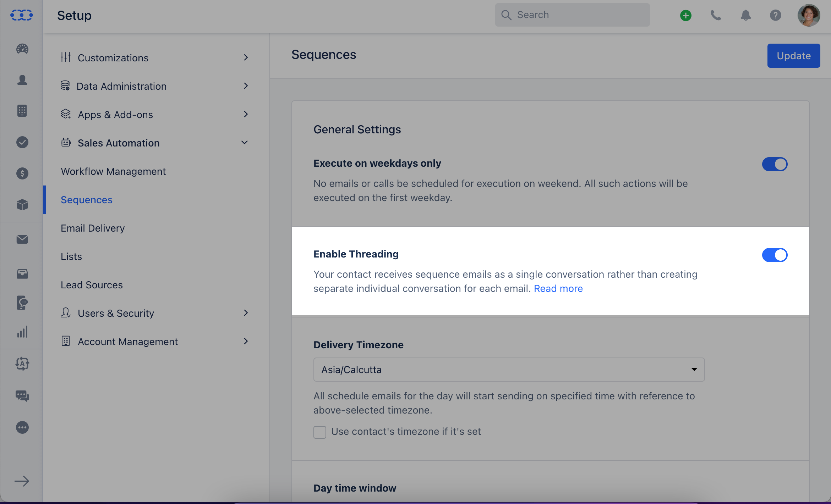Open Tasks checkmark icon in sidebar
831x504 pixels.
(x=22, y=142)
